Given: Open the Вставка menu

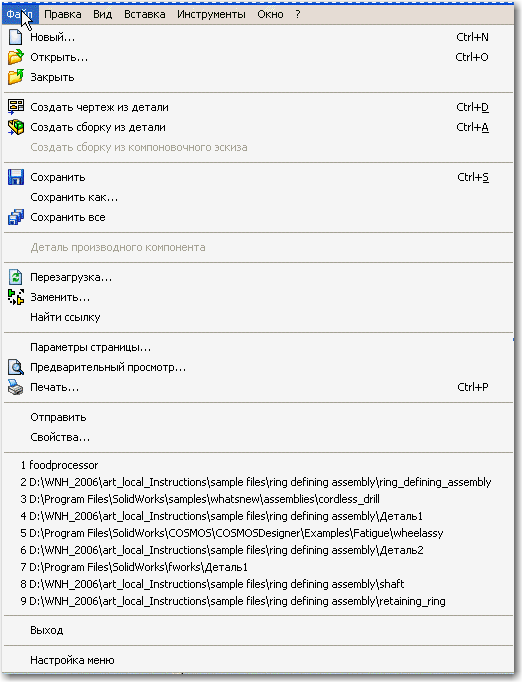Looking at the screenshot, I should (144, 14).
